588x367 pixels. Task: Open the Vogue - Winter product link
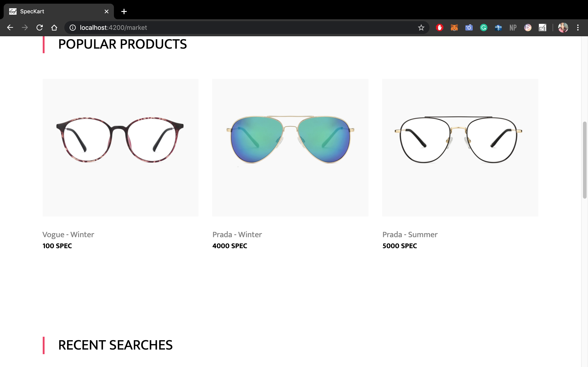point(68,234)
